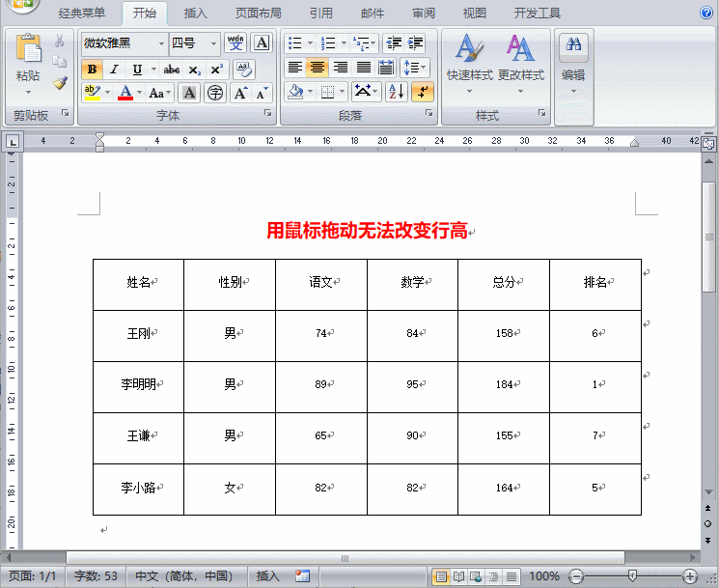Click the macro recording status bar icon
This screenshot has height=588, width=719.
point(302,575)
